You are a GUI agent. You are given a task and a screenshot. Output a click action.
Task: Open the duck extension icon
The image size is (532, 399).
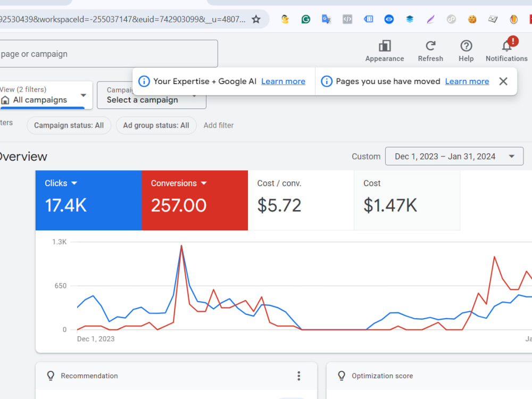coord(285,19)
